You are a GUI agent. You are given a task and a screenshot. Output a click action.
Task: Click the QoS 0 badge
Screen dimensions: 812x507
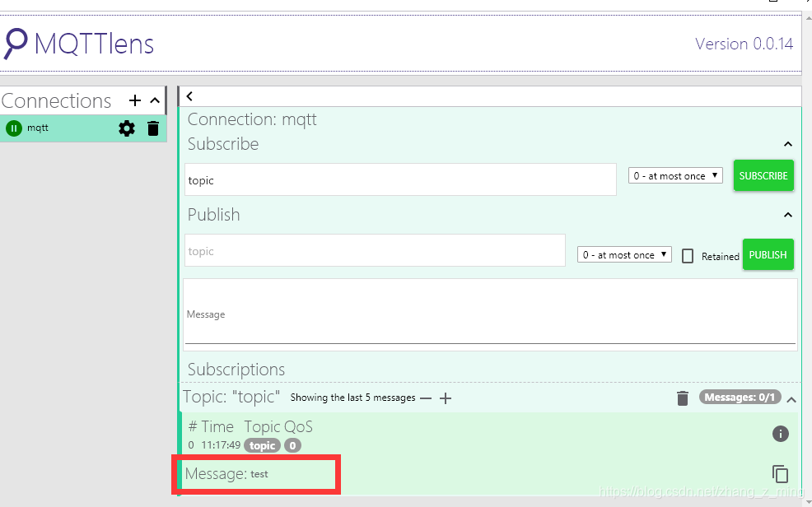point(292,445)
